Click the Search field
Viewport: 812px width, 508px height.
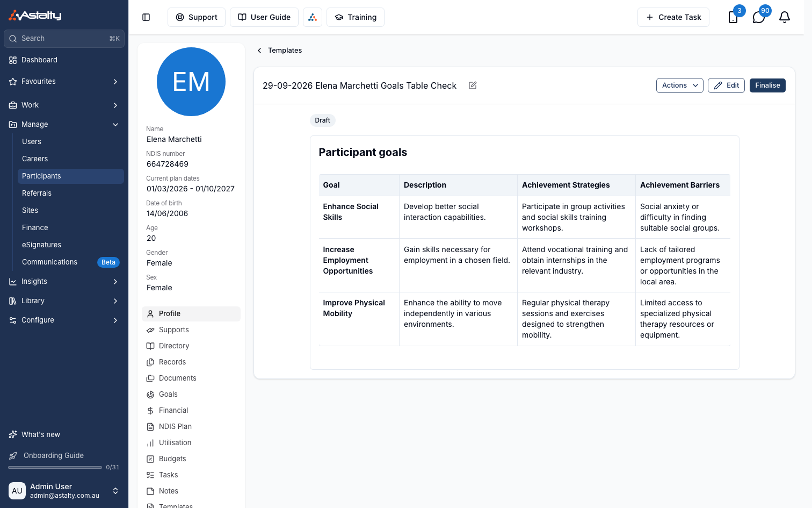[64, 39]
